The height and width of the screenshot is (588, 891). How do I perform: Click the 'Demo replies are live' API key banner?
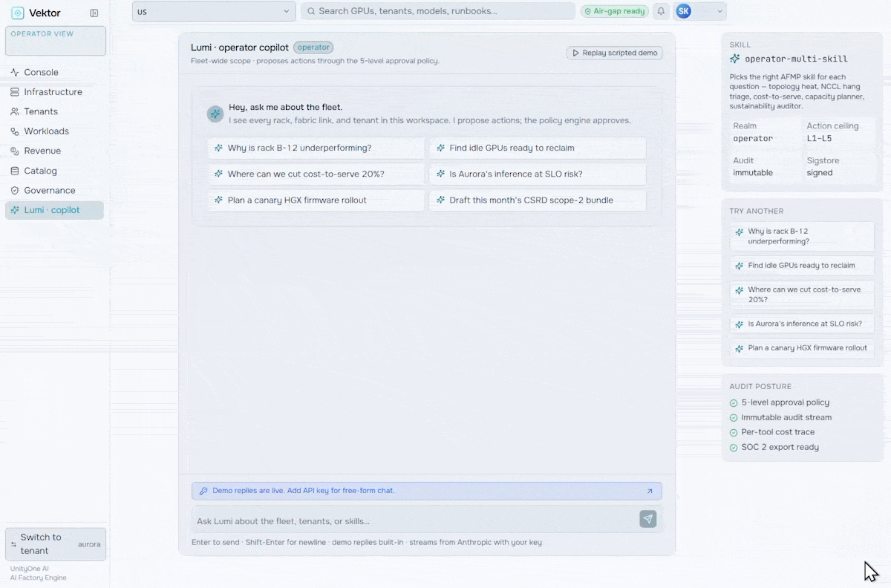tap(427, 491)
